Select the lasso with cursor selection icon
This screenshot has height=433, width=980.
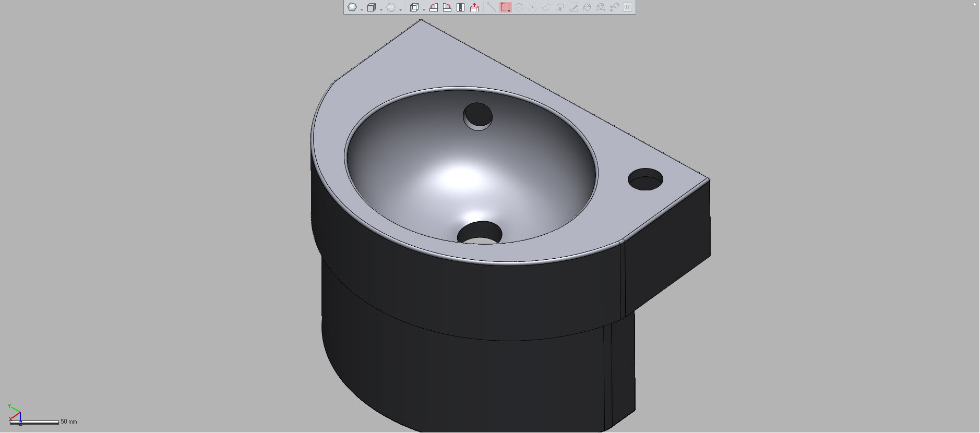[560, 7]
